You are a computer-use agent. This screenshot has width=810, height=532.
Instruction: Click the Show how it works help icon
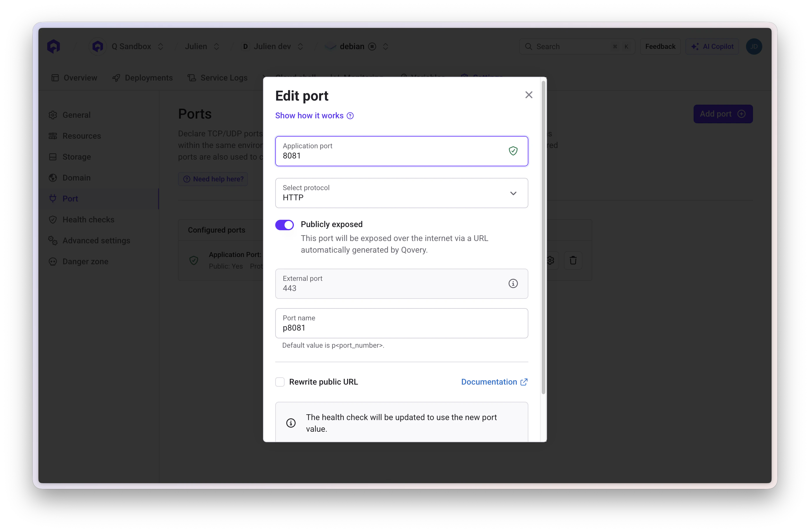coord(350,116)
